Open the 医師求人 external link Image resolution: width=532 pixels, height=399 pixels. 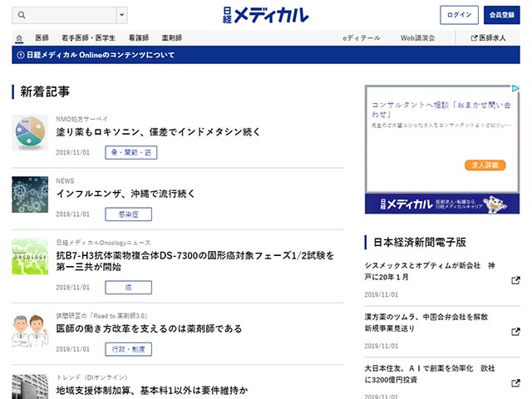(x=488, y=38)
